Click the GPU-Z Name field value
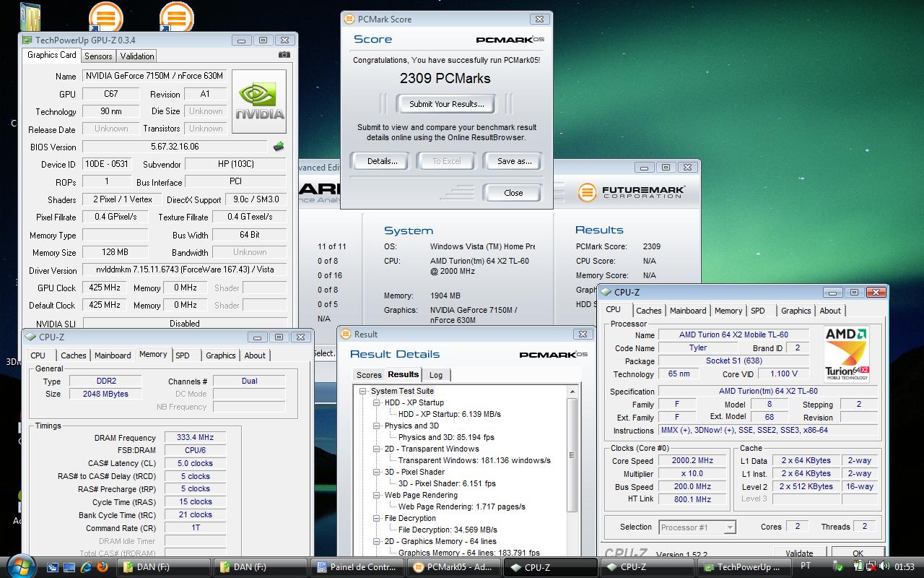The image size is (924, 578). [154, 76]
